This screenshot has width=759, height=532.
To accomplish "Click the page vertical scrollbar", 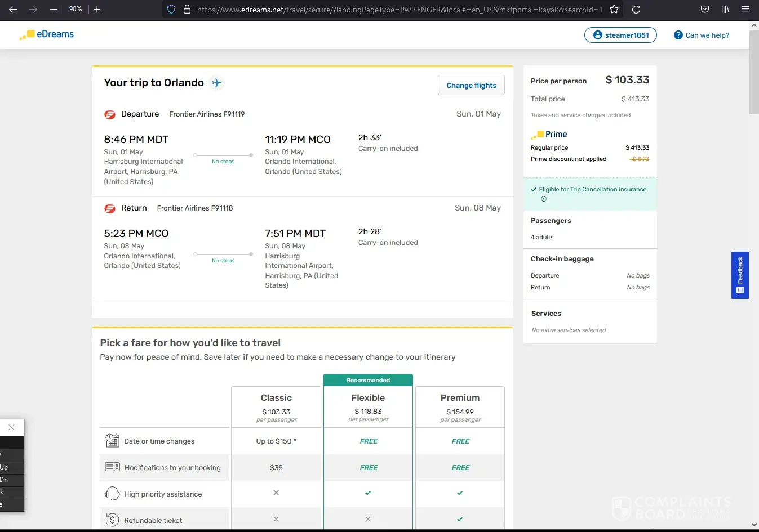I will coord(754,73).
